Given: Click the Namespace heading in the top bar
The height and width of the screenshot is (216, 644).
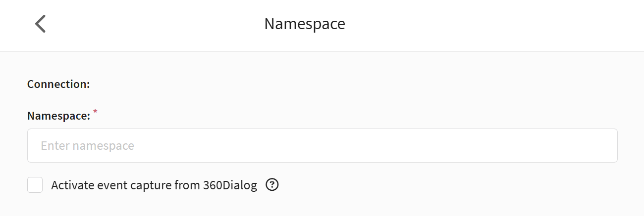Looking at the screenshot, I should pos(305,24).
